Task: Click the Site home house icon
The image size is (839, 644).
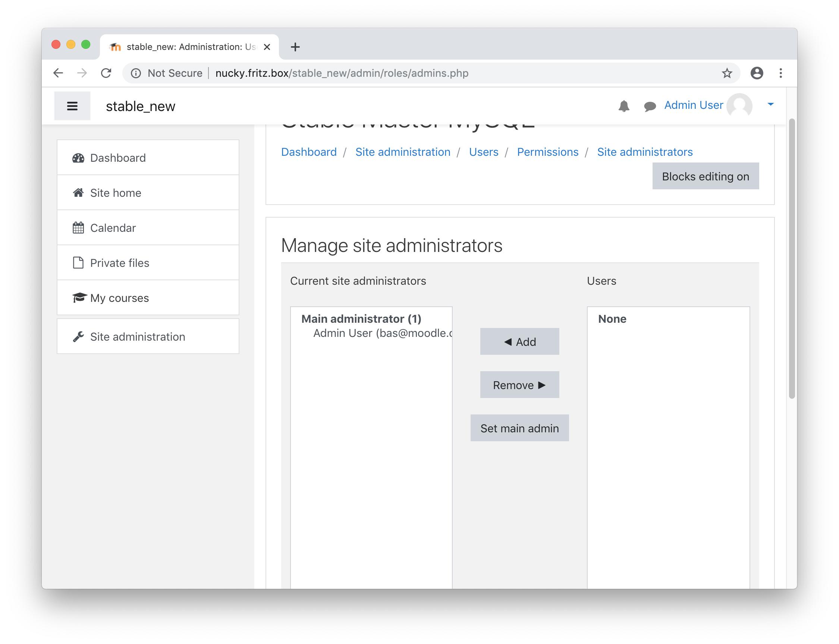Action: (78, 193)
